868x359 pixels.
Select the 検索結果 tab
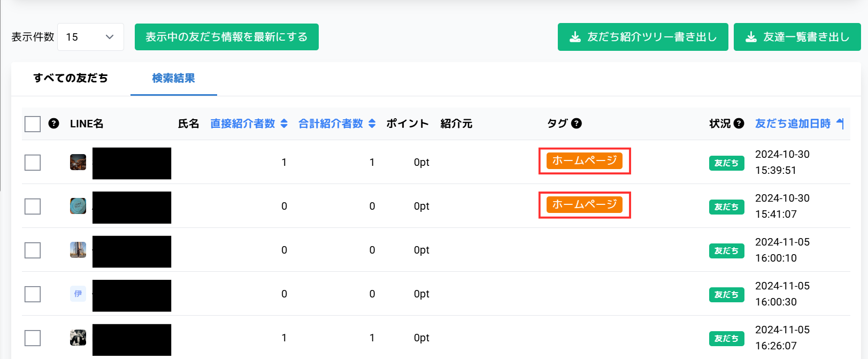click(x=173, y=78)
